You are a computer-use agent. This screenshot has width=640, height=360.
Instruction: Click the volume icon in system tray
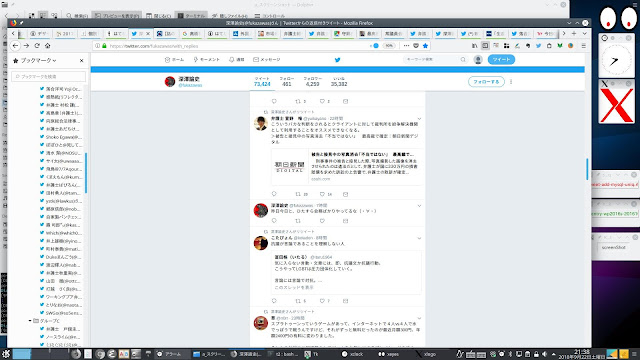pos(544,354)
